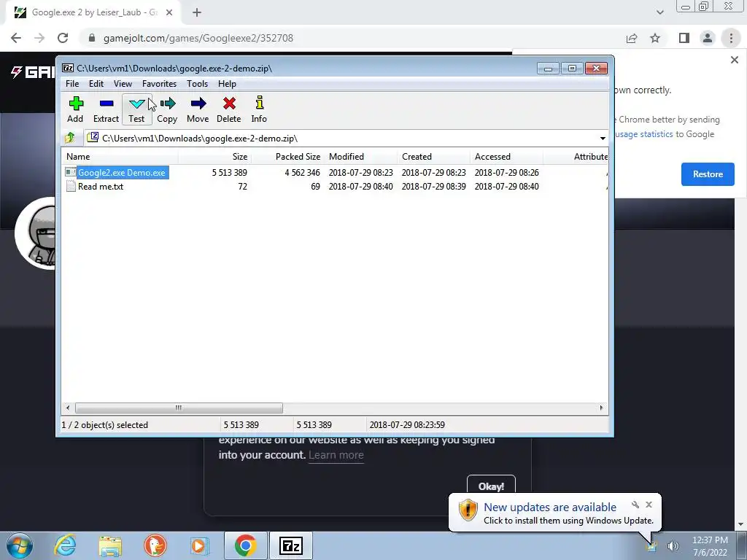747x560 pixels.
Task: Open the Tools menu
Action: click(197, 84)
